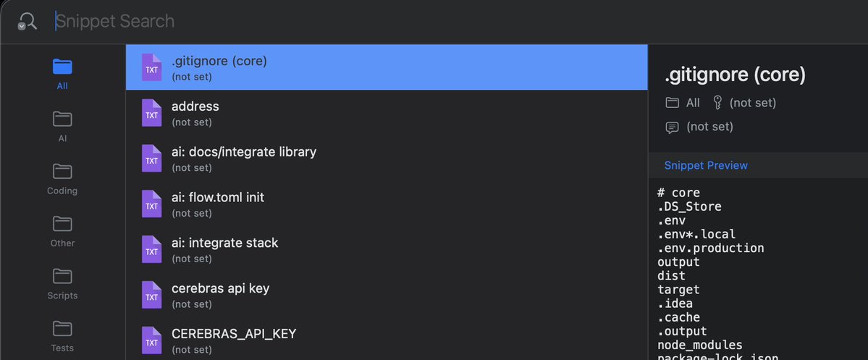Click the TXT icon beside address snippet

coord(151,114)
